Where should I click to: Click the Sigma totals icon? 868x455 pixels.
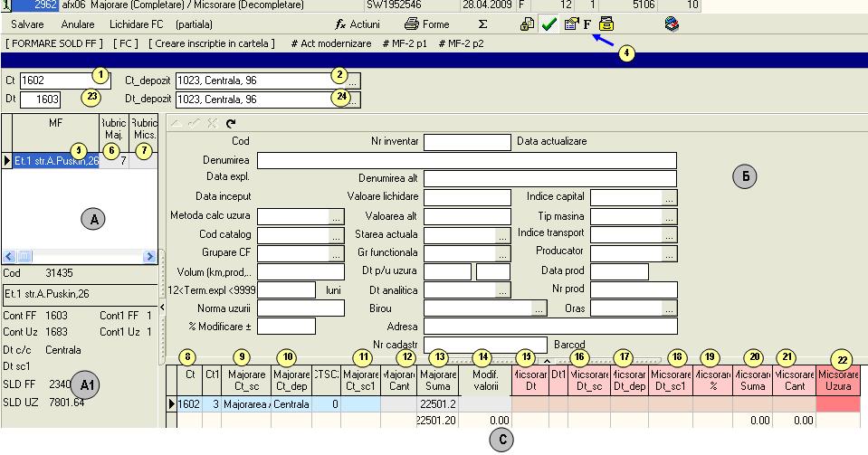[482, 24]
